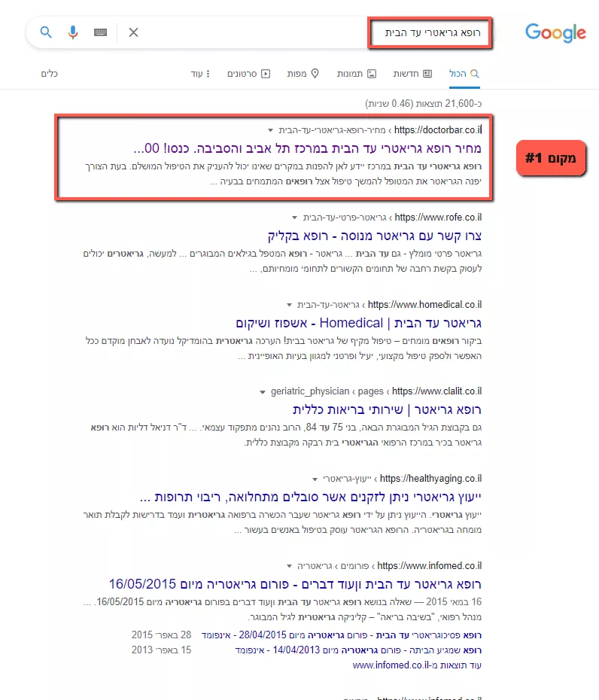Click the https://healthyaging.co.il URL text
This screenshot has width=599, height=700.
point(430,479)
